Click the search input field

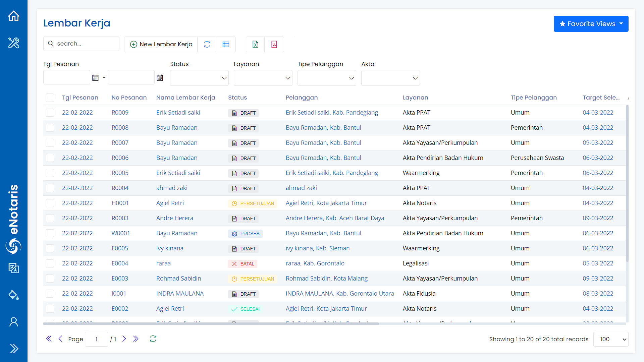pyautogui.click(x=81, y=44)
